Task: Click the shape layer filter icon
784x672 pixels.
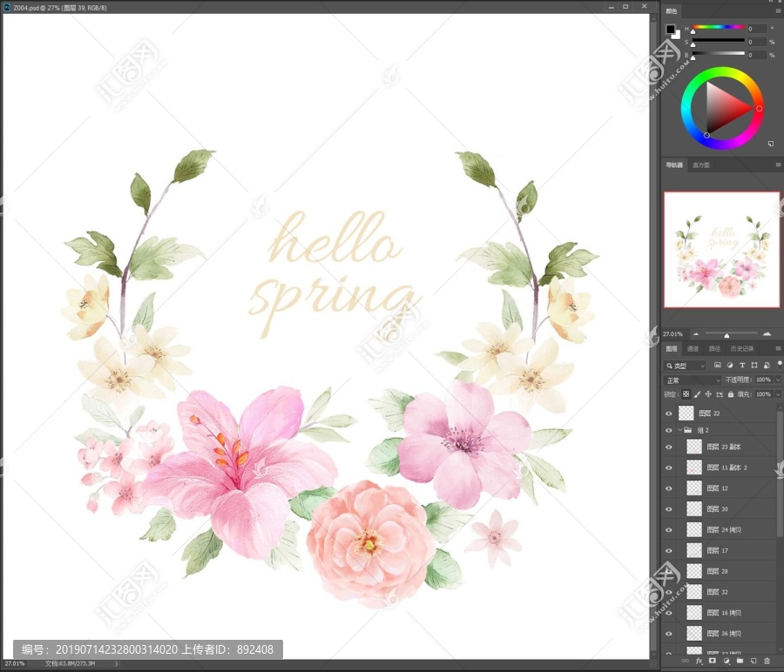Action: 754,366
